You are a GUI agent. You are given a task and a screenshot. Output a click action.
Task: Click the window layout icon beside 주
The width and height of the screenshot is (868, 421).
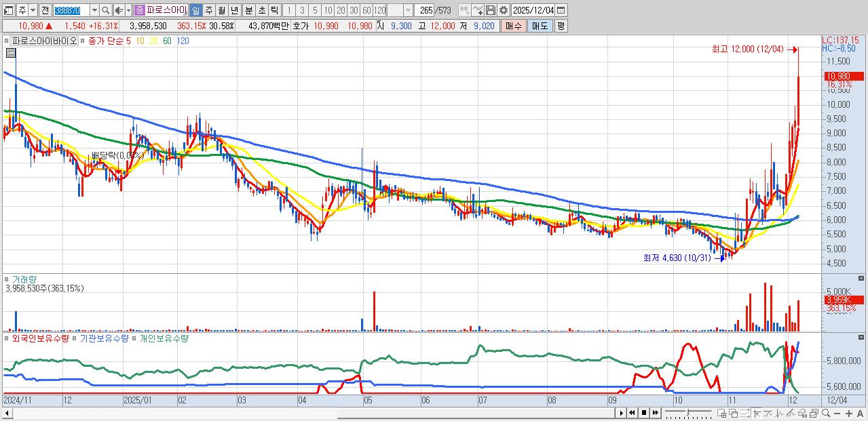(x=8, y=11)
